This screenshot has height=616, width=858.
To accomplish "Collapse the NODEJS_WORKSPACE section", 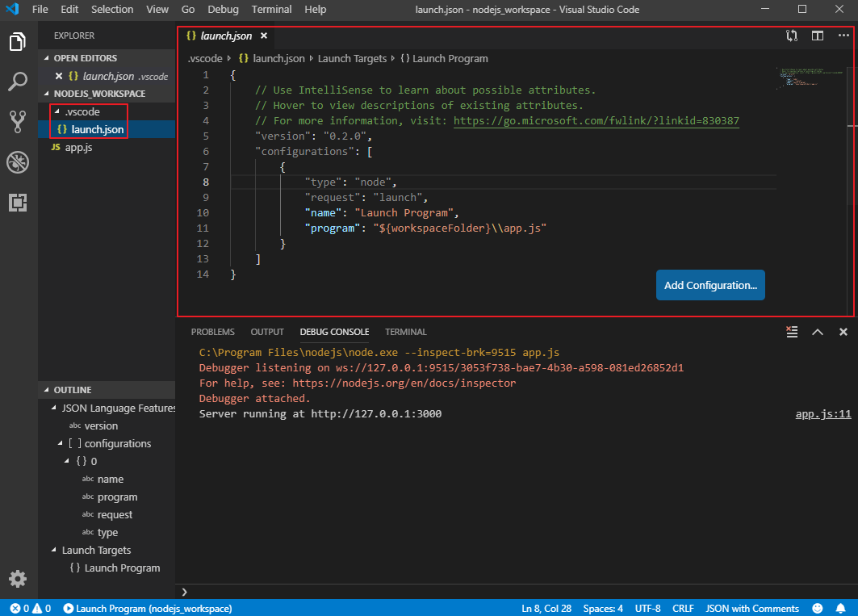I will point(47,94).
